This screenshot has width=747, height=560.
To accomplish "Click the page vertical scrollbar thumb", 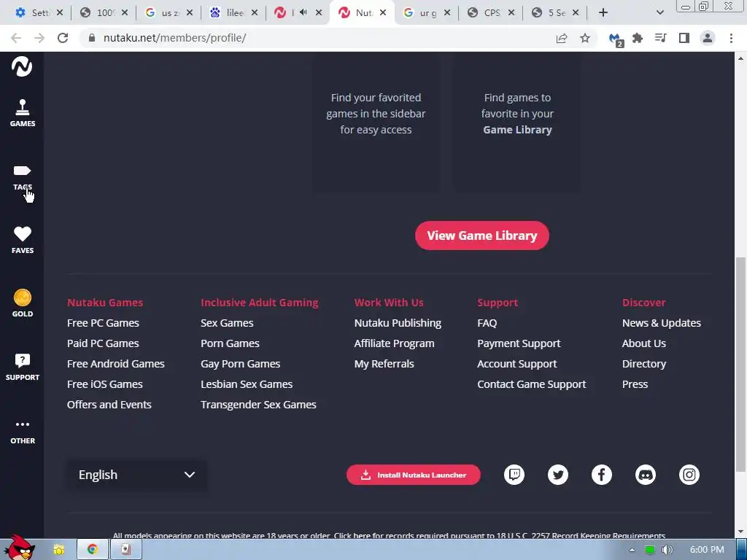I will tap(740, 365).
